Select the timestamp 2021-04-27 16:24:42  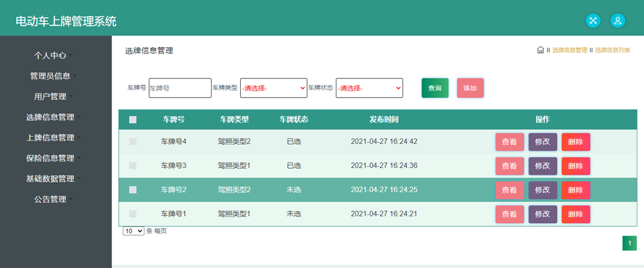(x=384, y=141)
